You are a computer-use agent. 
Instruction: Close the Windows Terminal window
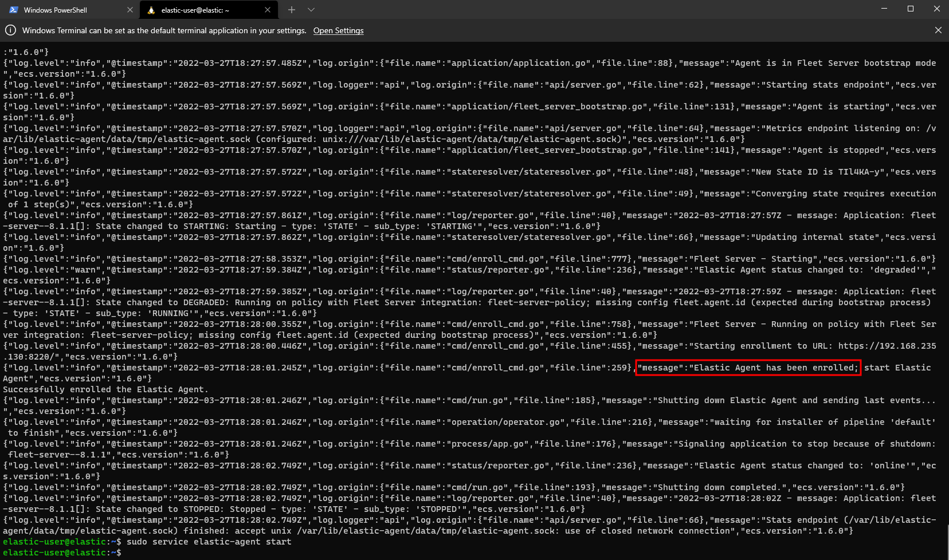pyautogui.click(x=937, y=9)
